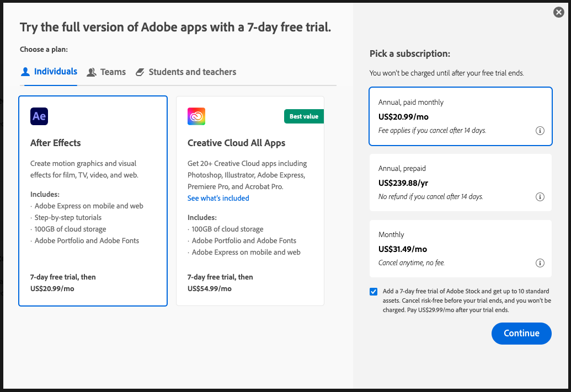Select Annual, prepaid US$239.88/yr option
571x392 pixels.
coord(461,182)
